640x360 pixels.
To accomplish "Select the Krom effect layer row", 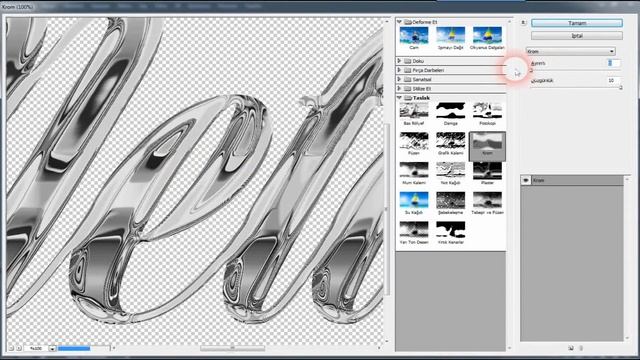I will pos(572,180).
